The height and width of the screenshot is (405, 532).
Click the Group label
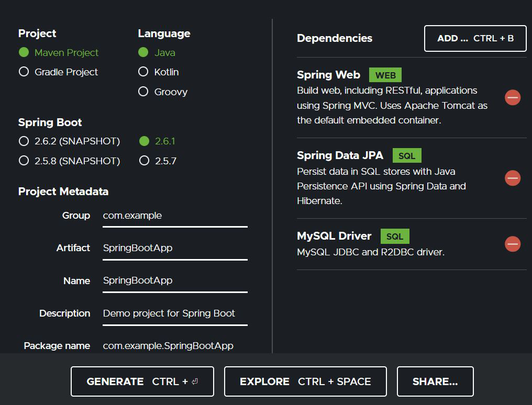click(76, 216)
